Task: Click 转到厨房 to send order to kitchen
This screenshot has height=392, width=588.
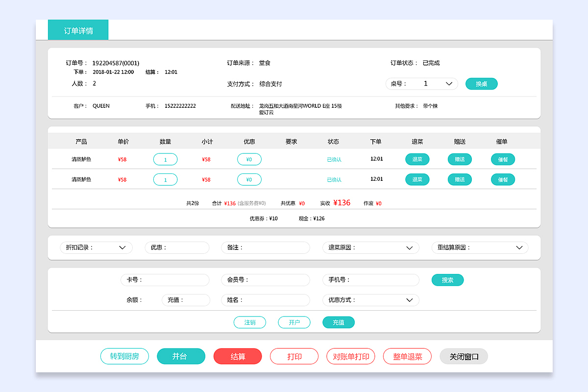Action: pos(124,356)
